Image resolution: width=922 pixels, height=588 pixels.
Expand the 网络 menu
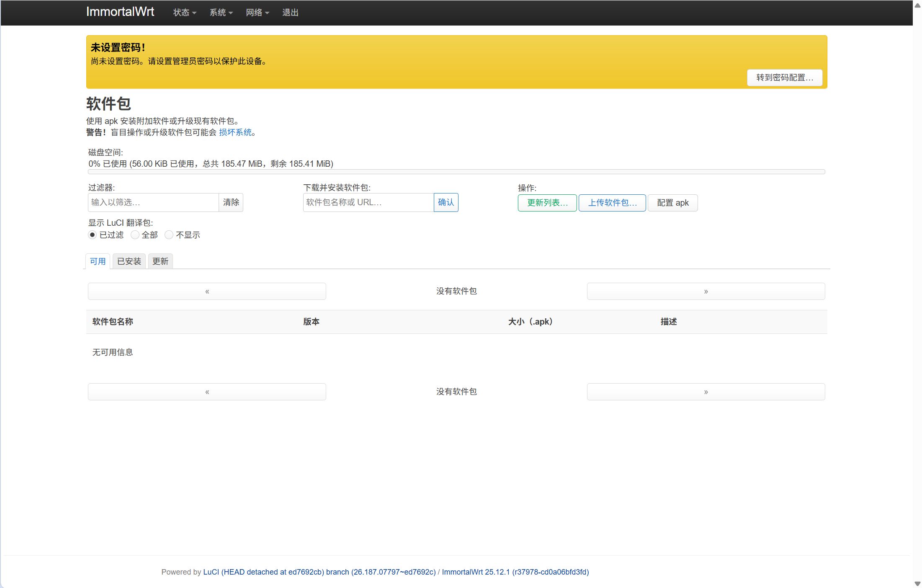coord(257,13)
